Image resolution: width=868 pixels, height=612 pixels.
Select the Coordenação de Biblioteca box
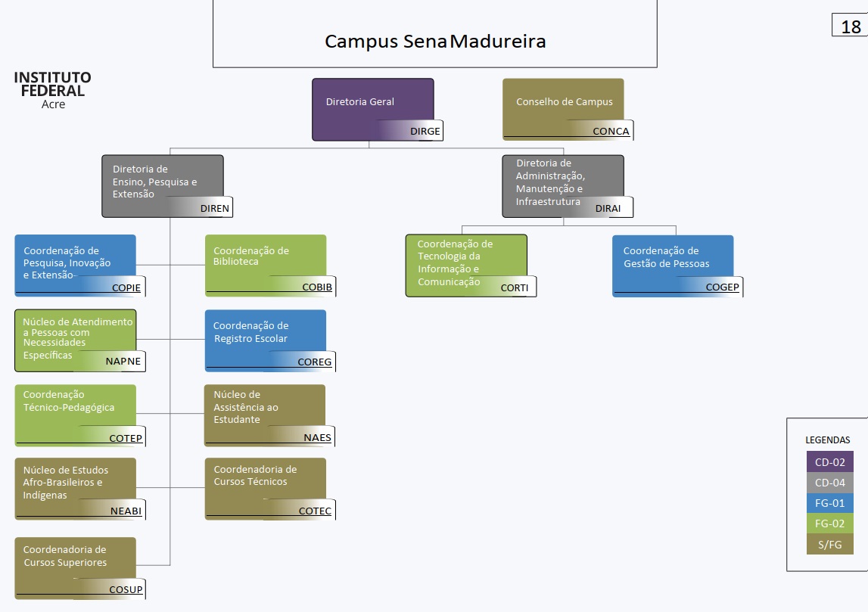(266, 265)
